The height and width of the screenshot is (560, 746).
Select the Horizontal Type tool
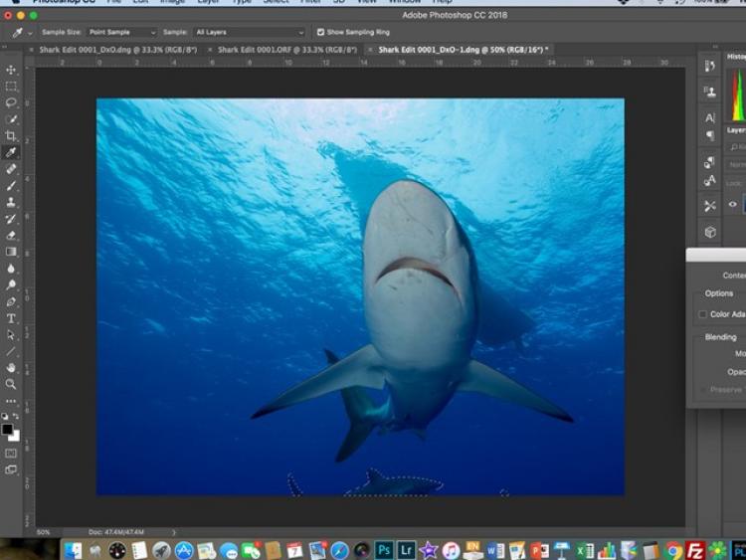coord(11,318)
